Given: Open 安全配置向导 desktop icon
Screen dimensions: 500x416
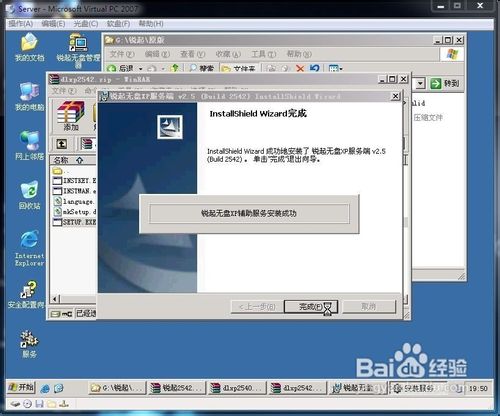Looking at the screenshot, I should coord(26,294).
